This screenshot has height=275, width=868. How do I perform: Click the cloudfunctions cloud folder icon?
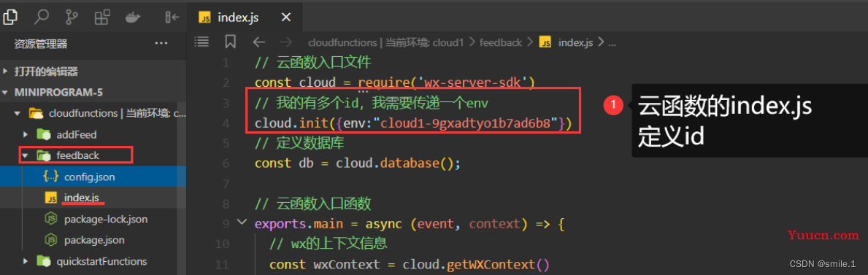pos(36,114)
